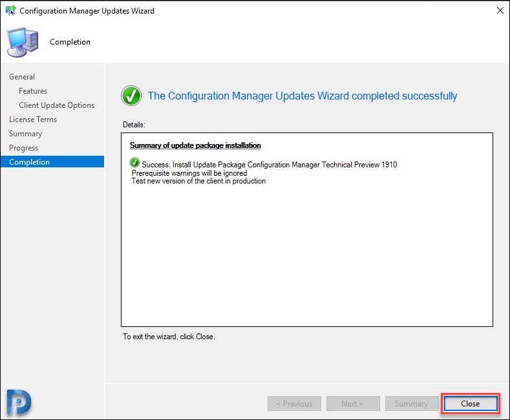Click 'Test new version of the client' line
The height and width of the screenshot is (420, 510).
(198, 181)
